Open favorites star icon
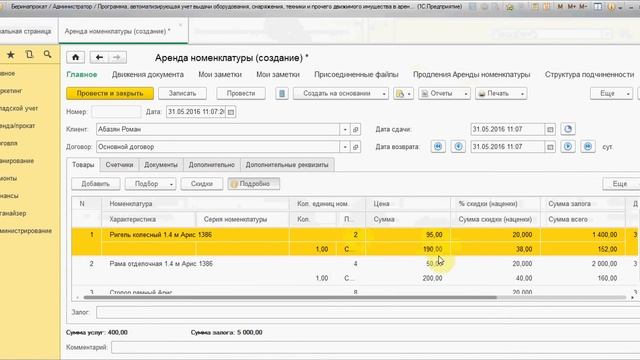The width and height of the screenshot is (640, 360). [x=11, y=54]
